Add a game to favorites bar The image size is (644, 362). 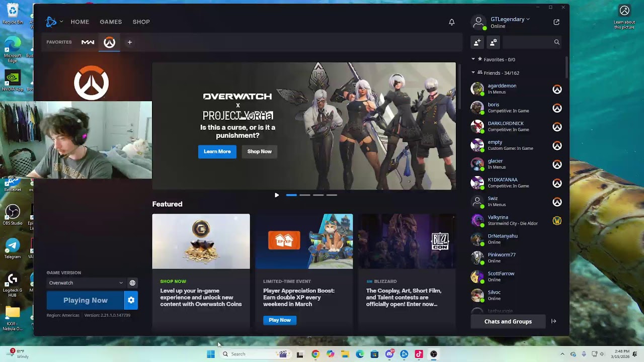129,42
